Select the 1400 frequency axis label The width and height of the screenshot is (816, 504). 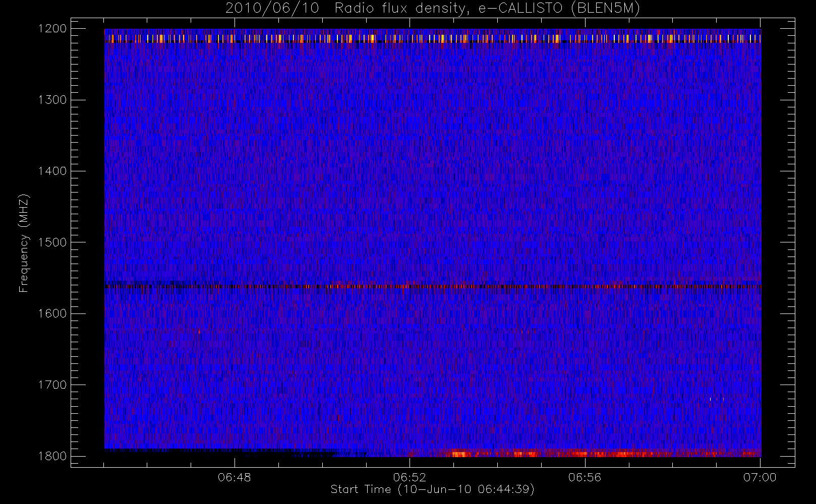point(52,171)
